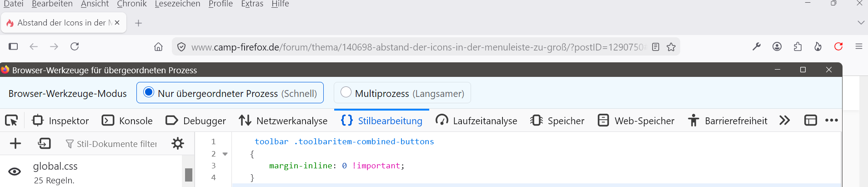The image size is (868, 187).
Task: Open the toolbox three-dots menu
Action: pos(832,121)
